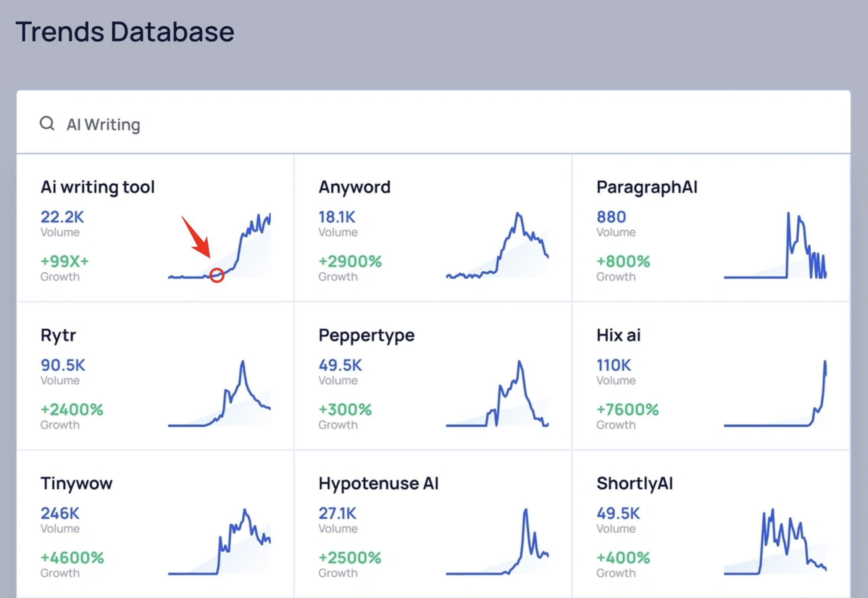Click the 22.2K volume figure
The height and width of the screenshot is (598, 868).
[x=62, y=217]
